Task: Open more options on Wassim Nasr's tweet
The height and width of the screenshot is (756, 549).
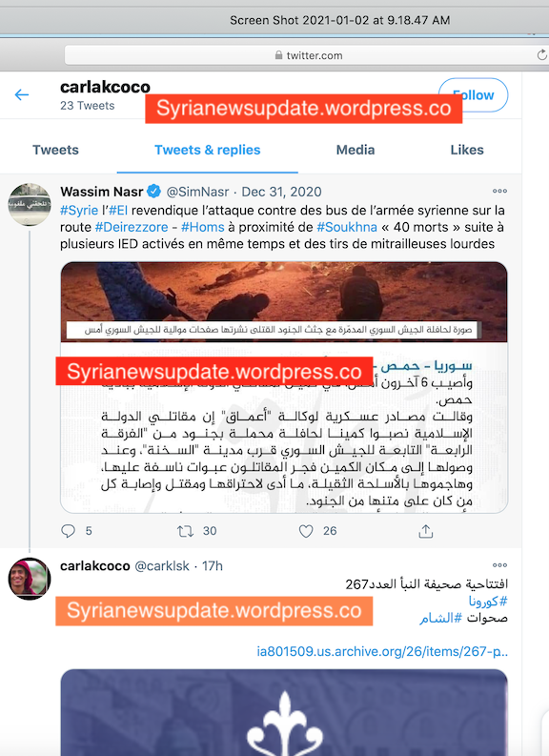Action: pyautogui.click(x=499, y=191)
